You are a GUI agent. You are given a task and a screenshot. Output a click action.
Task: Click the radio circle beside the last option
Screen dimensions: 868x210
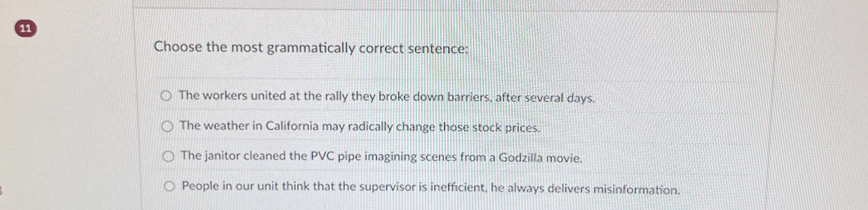(x=170, y=186)
